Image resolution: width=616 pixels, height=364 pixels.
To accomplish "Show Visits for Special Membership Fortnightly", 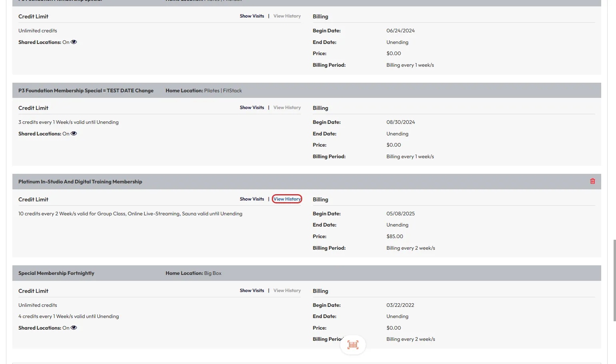I will pos(252,290).
